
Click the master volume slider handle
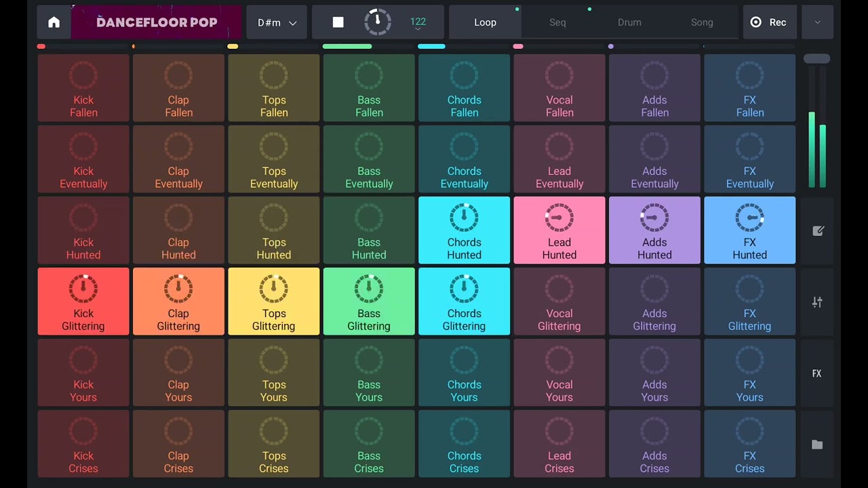pos(817,59)
